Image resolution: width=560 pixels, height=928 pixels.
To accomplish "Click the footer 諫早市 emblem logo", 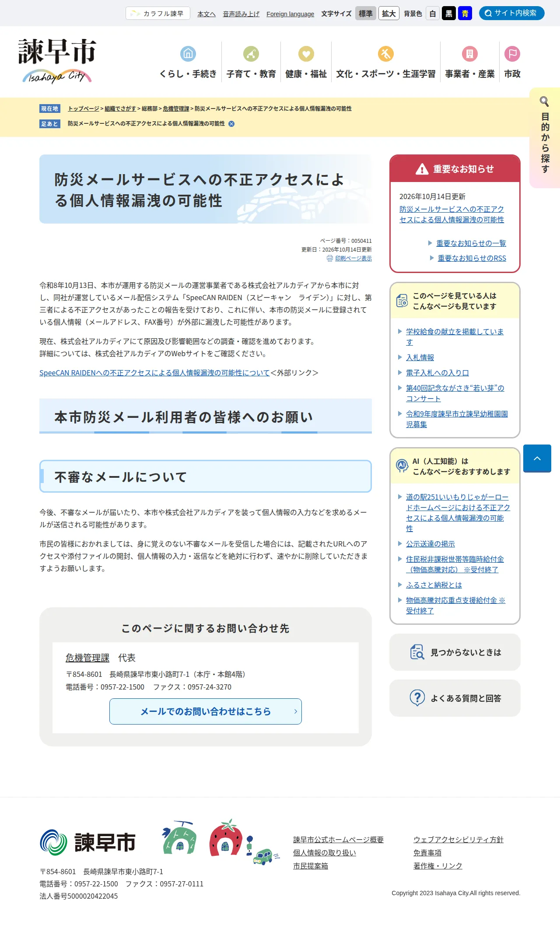I will [x=87, y=842].
